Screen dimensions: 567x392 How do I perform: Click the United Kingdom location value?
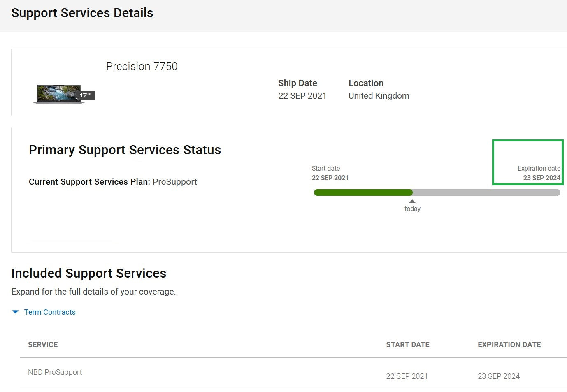379,96
